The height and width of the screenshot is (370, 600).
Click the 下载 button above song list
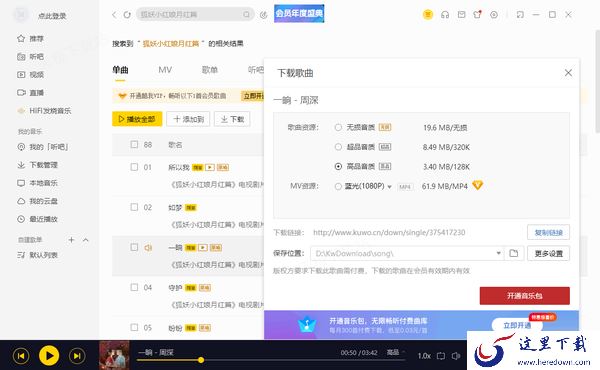[232, 119]
